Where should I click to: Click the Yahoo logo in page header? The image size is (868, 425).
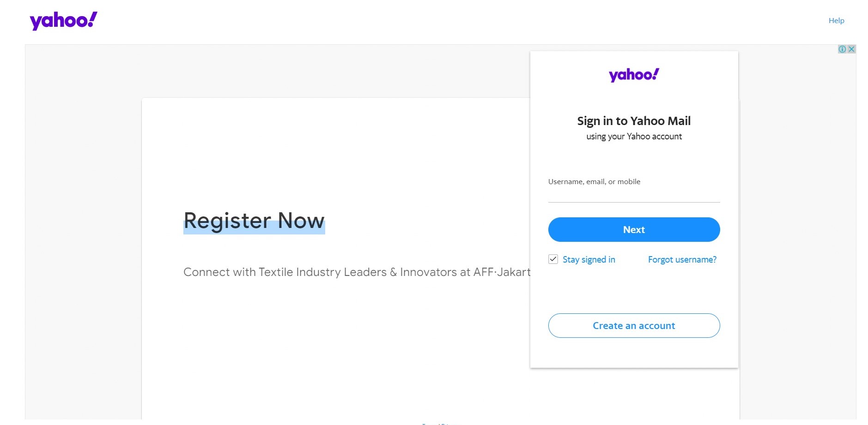[x=64, y=21]
